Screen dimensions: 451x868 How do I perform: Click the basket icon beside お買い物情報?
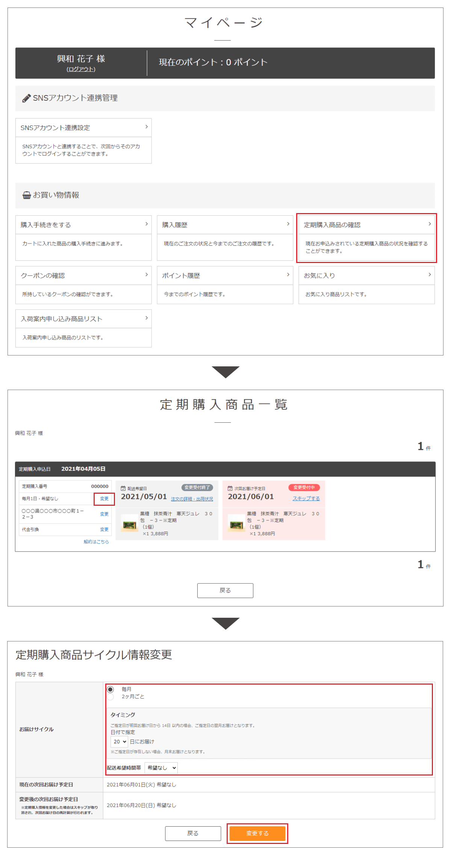(27, 195)
